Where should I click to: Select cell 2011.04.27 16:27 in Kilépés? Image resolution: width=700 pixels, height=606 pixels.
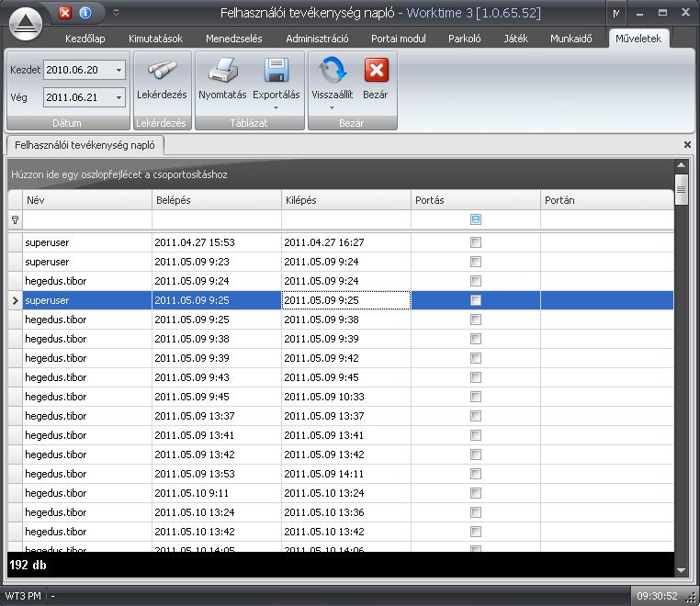[346, 242]
